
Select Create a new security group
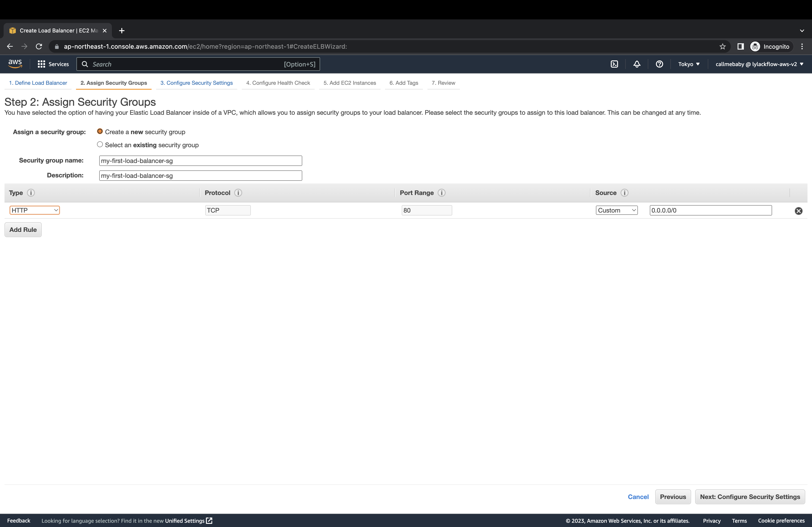[x=100, y=131]
